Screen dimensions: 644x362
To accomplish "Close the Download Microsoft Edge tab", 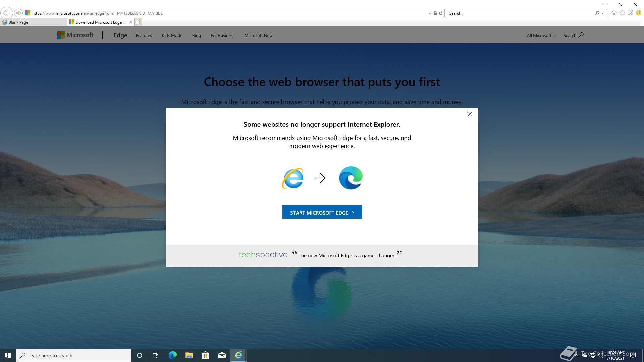I will point(131,22).
